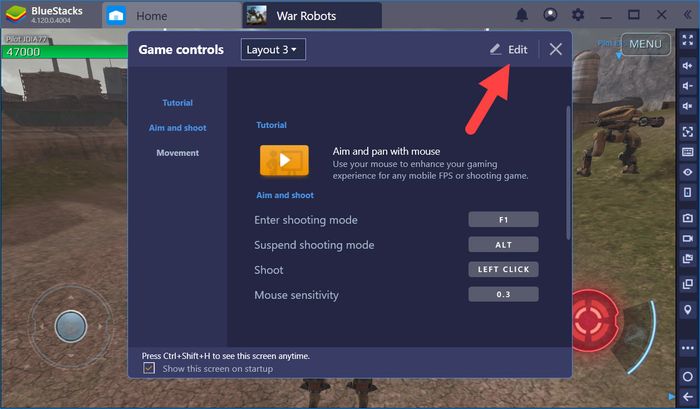Screen dimensions: 700x409
Task: Open the account profile icon
Action: (x=550, y=15)
